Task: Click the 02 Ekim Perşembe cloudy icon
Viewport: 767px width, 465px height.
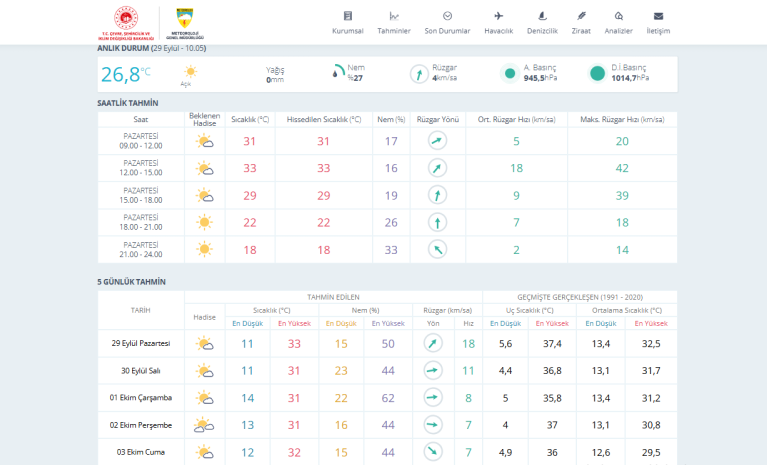Action: tap(204, 425)
